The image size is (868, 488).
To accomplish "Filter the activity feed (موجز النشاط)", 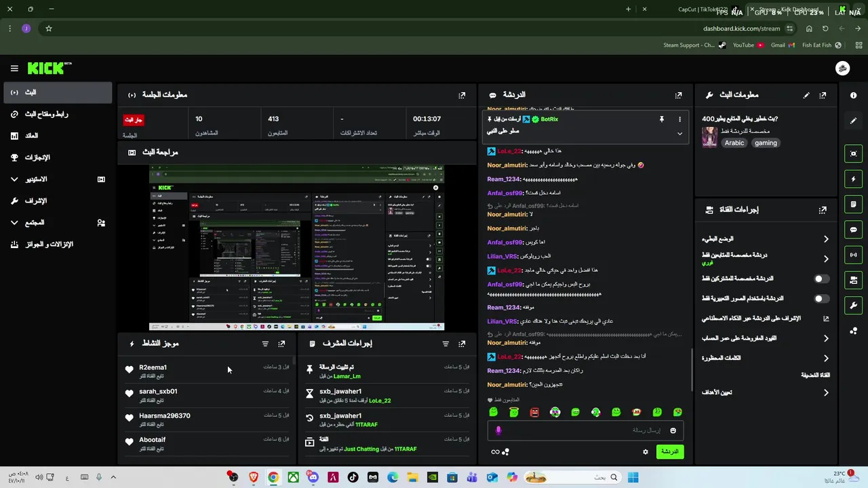I will [x=265, y=344].
